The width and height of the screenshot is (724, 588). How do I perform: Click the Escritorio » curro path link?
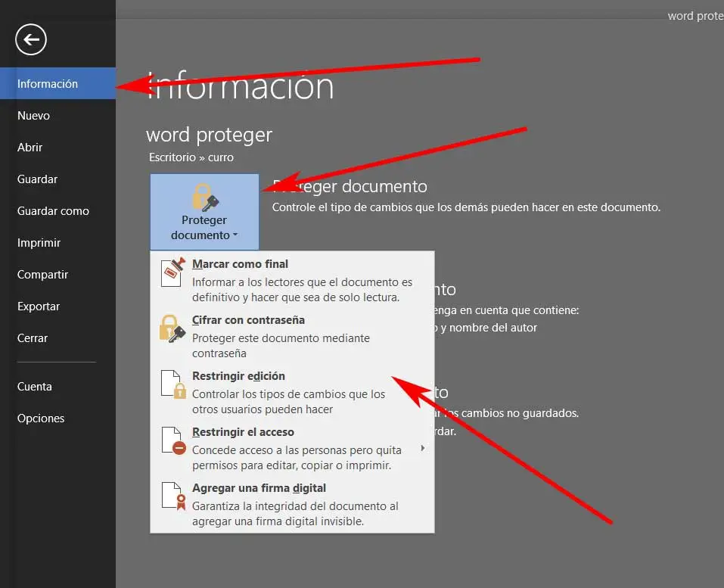coord(191,157)
